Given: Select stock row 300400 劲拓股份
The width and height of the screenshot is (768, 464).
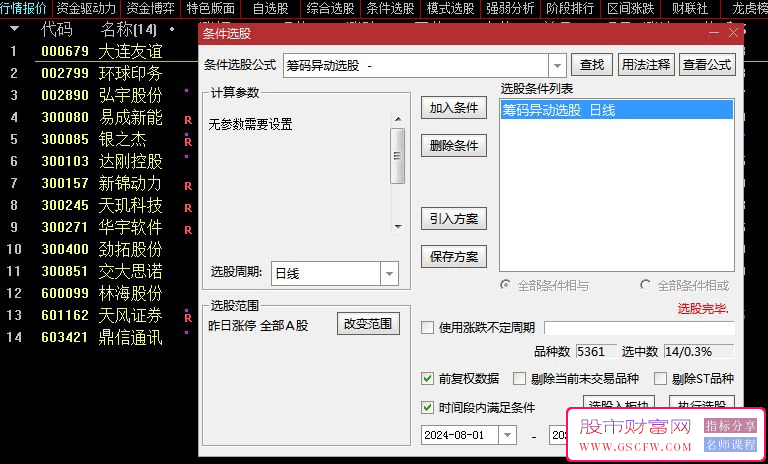Looking at the screenshot, I should 98,249.
